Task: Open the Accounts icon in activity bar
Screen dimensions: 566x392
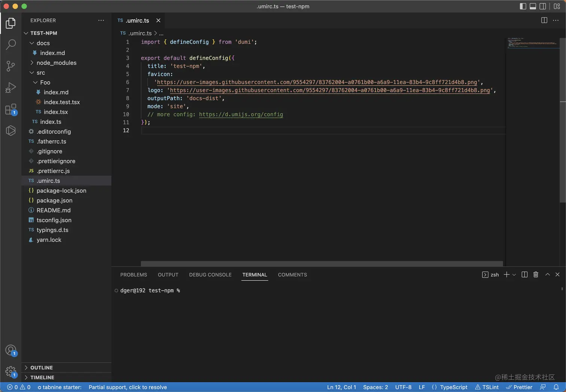Action: pos(11,350)
